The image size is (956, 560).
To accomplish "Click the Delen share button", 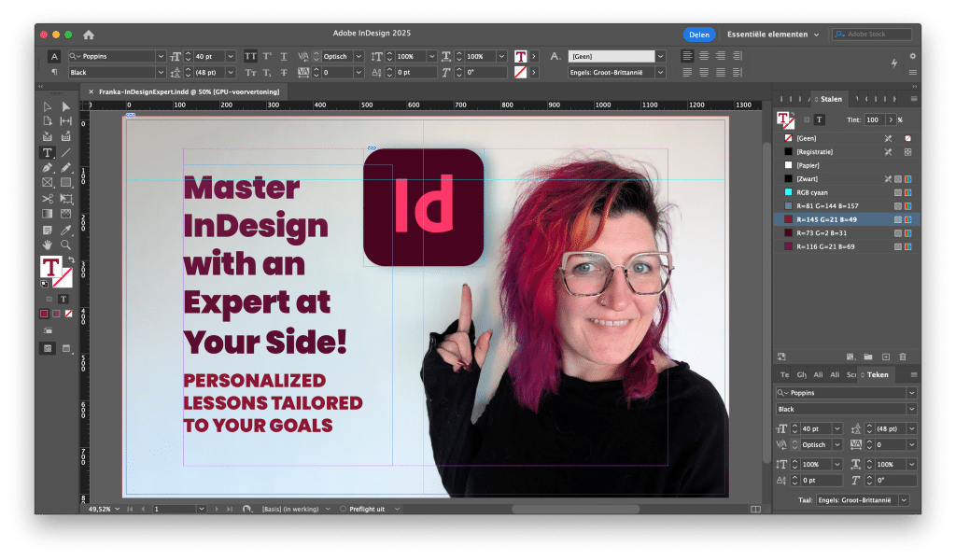I will tap(698, 35).
